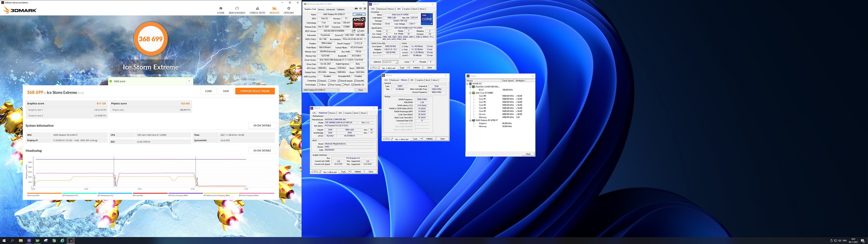The image size is (868, 244).
Task: Switch to GPU-Z taskbar icon
Action: (37, 241)
